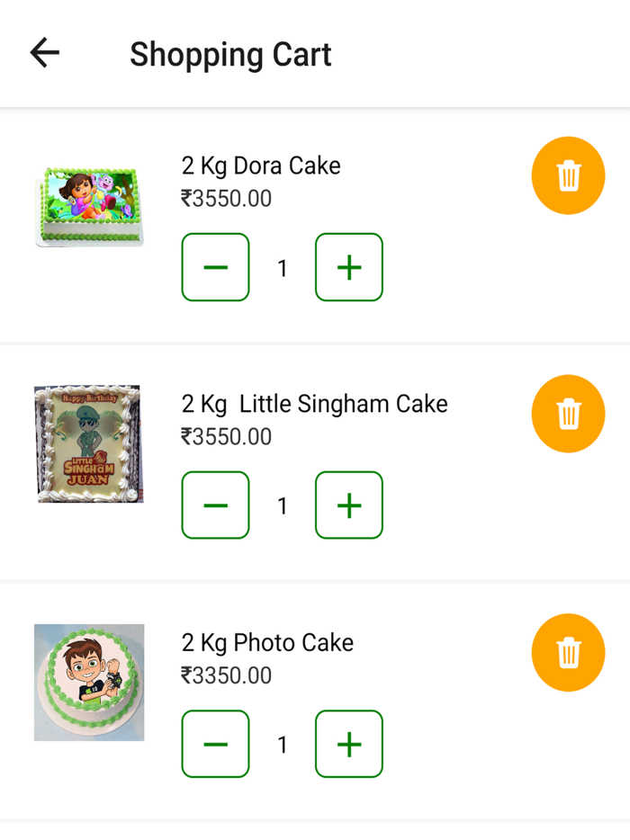Delete the Dora Cake using trash icon
Image resolution: width=630 pixels, height=840 pixels.
point(567,176)
